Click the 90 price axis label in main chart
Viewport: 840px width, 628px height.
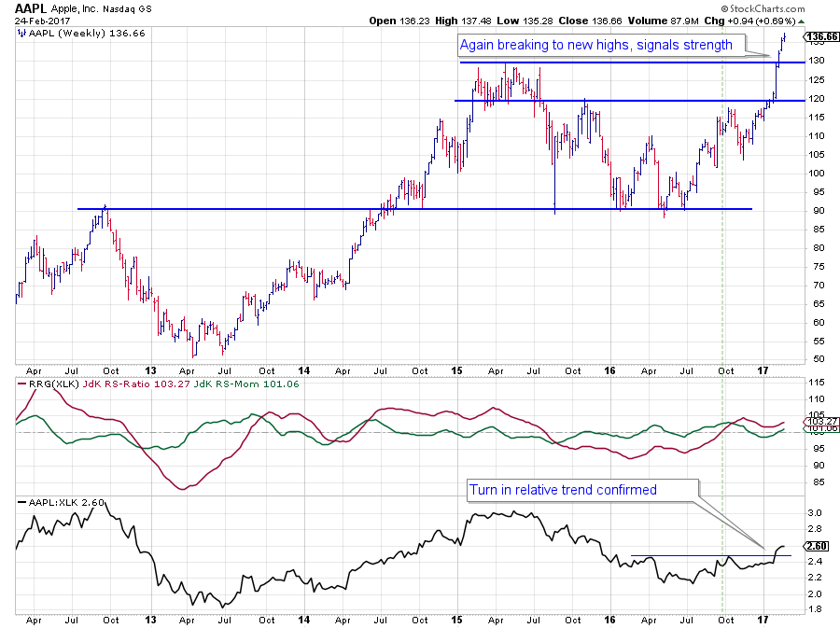(x=819, y=211)
